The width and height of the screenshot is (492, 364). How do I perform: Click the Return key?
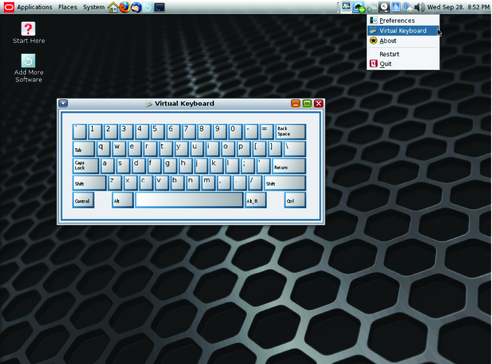(x=288, y=166)
